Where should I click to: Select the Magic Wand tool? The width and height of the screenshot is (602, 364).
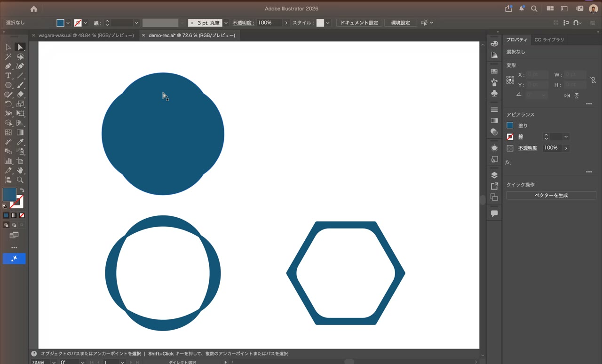click(x=8, y=57)
